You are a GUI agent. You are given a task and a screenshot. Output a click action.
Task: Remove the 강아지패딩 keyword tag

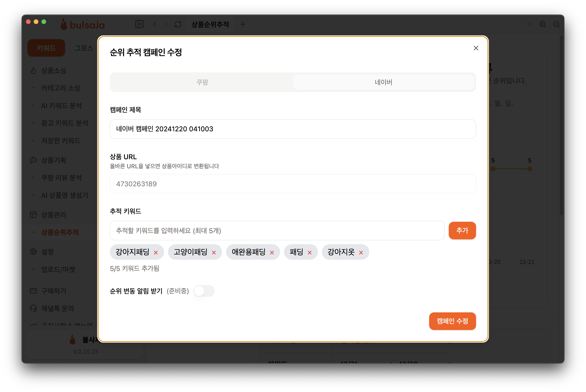[x=156, y=253]
